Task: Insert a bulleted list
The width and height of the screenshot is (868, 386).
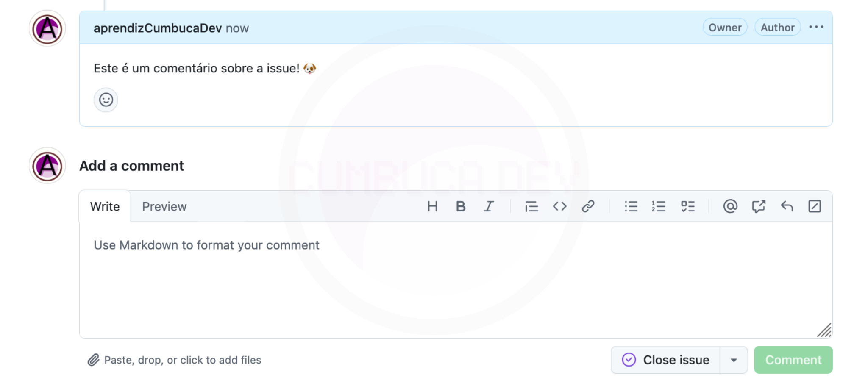Action: point(631,206)
